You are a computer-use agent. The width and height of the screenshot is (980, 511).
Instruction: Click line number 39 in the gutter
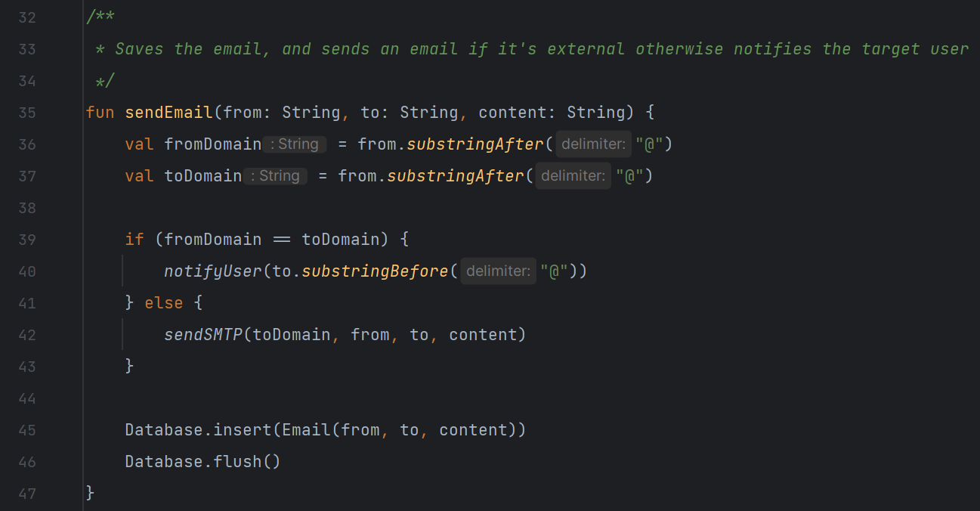27,240
